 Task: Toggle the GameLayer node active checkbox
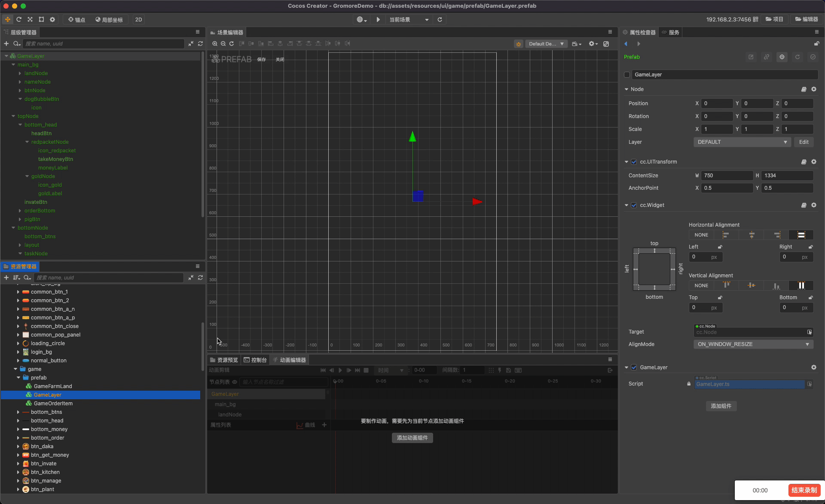coord(627,75)
